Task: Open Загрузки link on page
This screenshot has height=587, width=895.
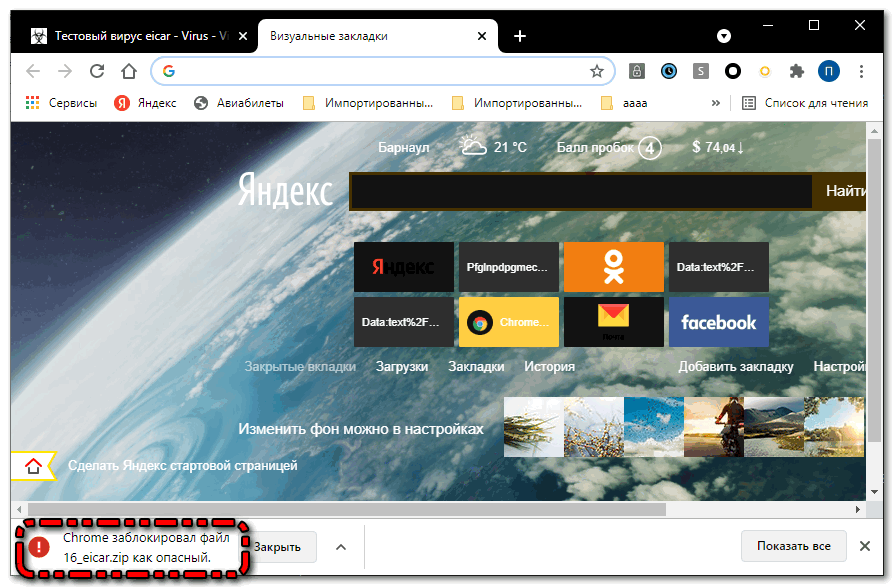Action: pos(402,367)
